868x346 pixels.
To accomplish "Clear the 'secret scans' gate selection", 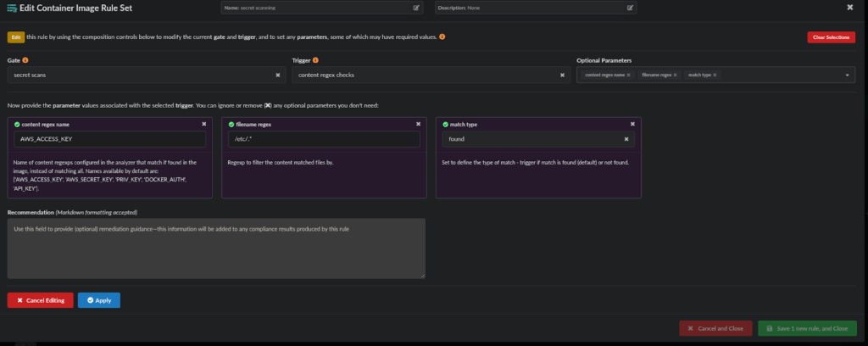I will (x=278, y=75).
